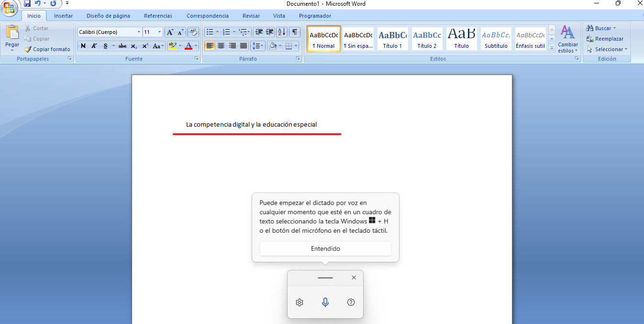Click the red font color button
Image resolution: width=644 pixels, height=324 pixels.
click(189, 46)
